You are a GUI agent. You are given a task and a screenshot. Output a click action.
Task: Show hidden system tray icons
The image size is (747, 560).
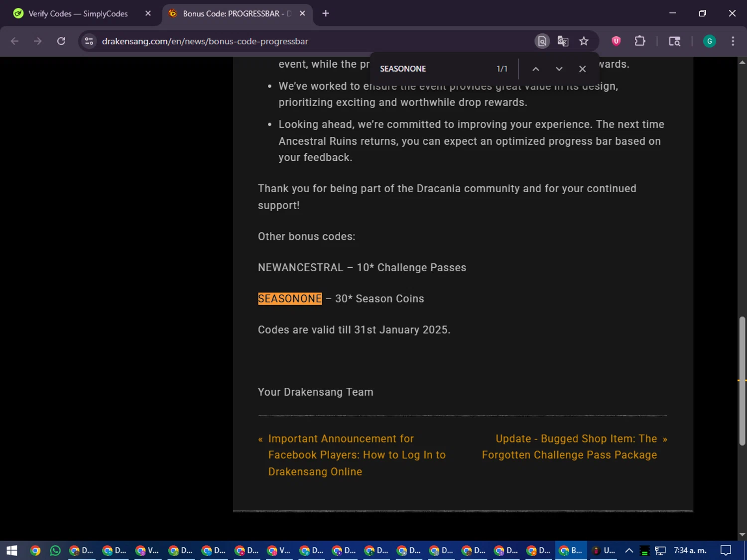tap(629, 551)
